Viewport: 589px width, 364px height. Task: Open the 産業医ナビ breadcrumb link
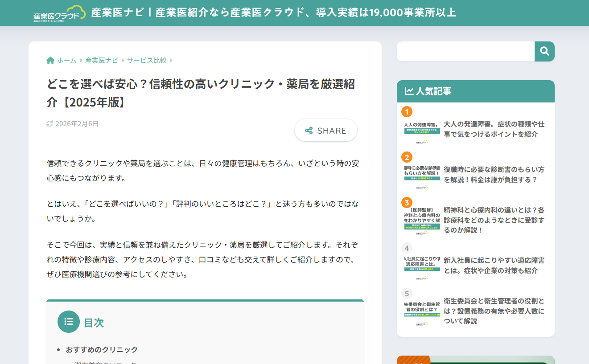tap(101, 60)
